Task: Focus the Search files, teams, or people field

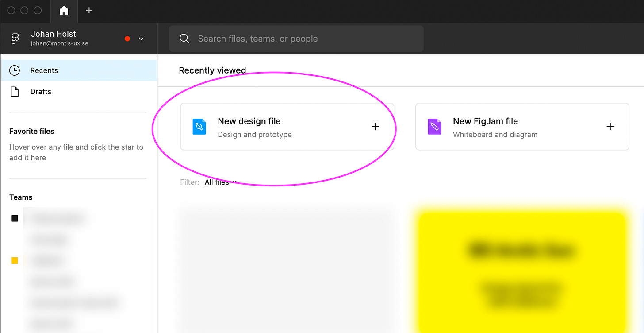Action: 296,39
